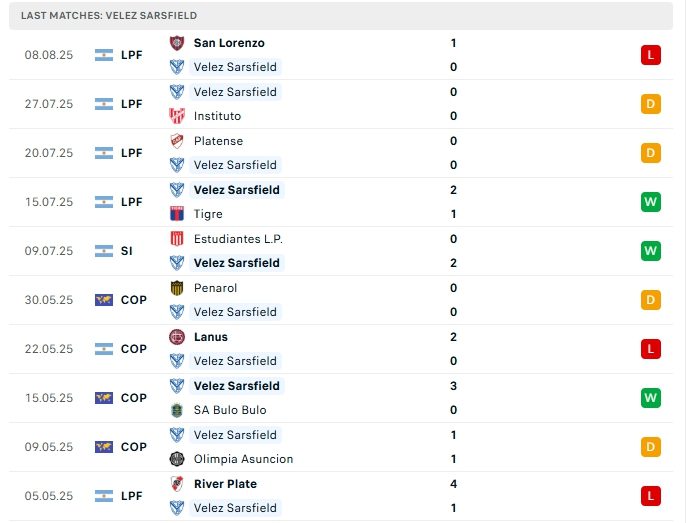686x523 pixels.
Task: Click the Argentina flag for the 08.08.25 match
Action: 104,55
